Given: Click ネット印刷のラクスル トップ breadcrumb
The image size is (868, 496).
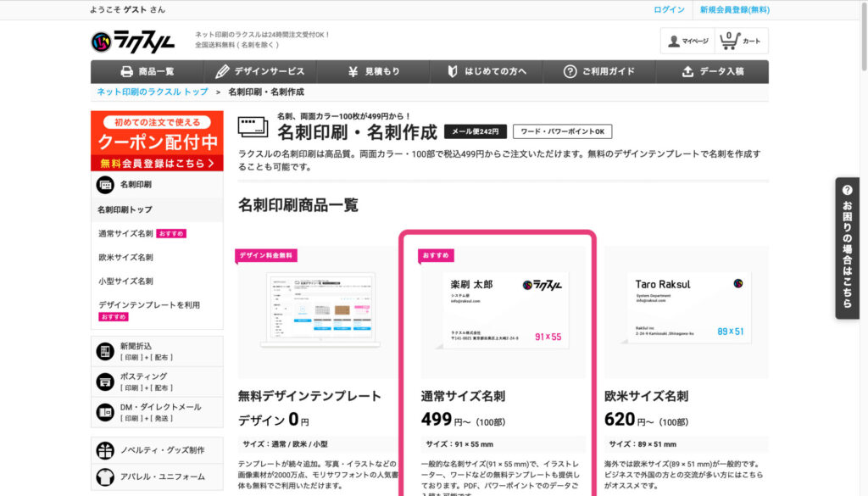Looking at the screenshot, I should pyautogui.click(x=153, y=92).
